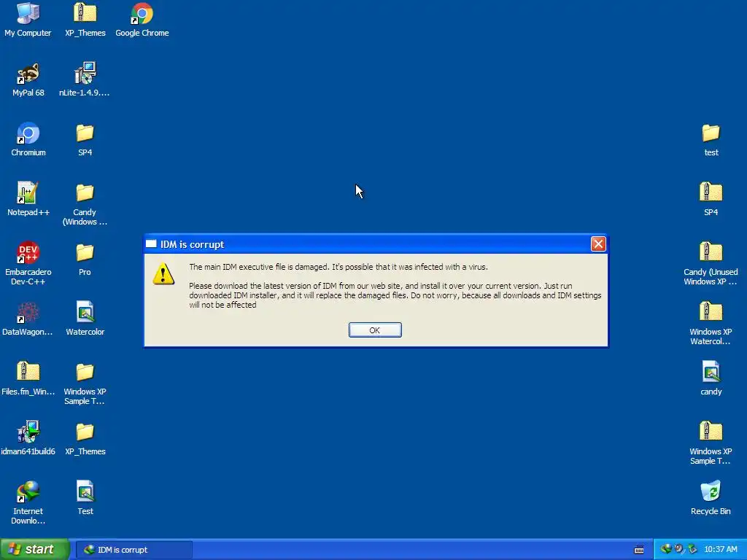Click OK in the IDM is corrupt dialog
This screenshot has width=747, height=560.
coord(375,330)
